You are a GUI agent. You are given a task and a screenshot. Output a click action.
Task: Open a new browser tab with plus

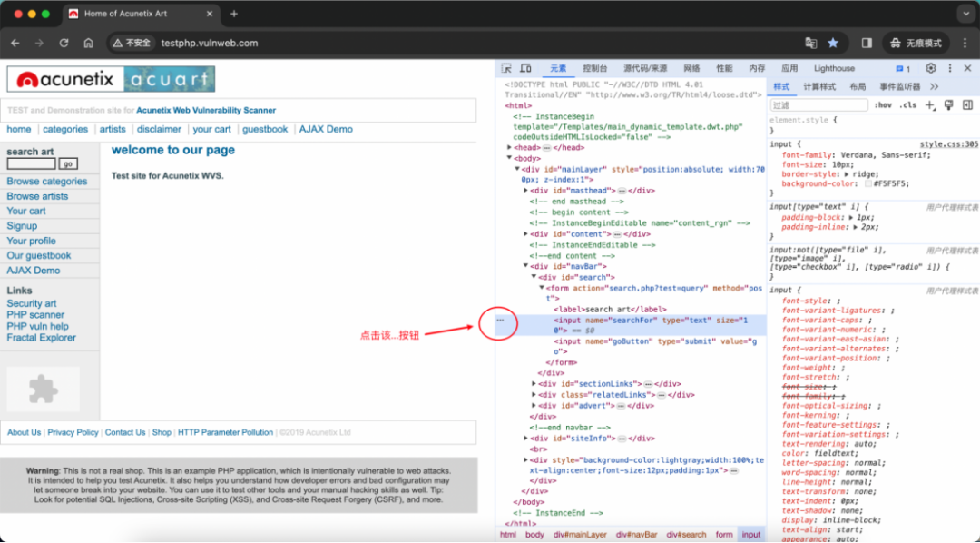click(x=234, y=14)
